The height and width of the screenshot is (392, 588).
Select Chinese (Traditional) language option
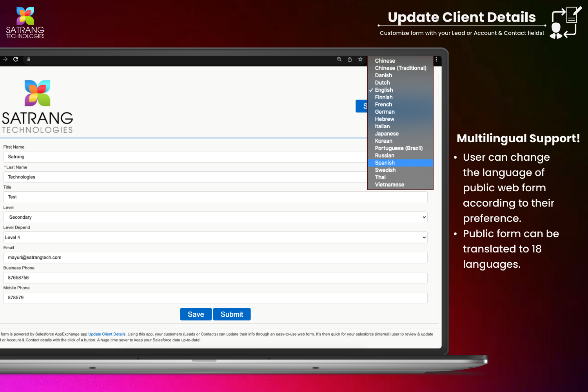(x=400, y=68)
